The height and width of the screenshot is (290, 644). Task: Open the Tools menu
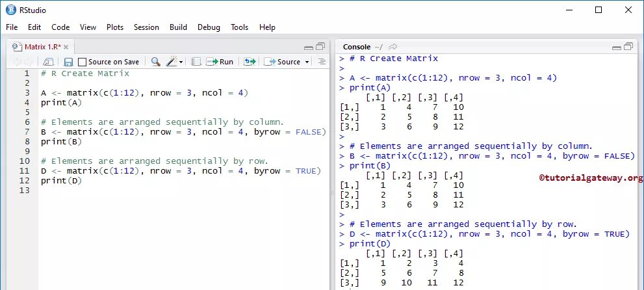pos(239,27)
